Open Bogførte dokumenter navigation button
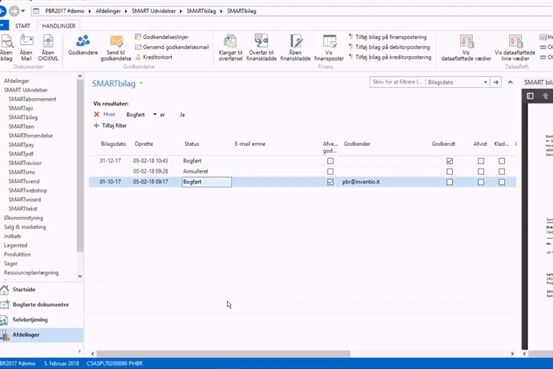553x369 pixels. click(42, 304)
